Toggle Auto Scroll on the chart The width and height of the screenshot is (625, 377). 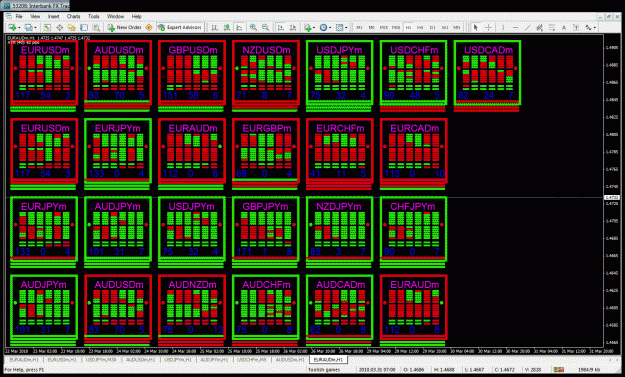281,27
